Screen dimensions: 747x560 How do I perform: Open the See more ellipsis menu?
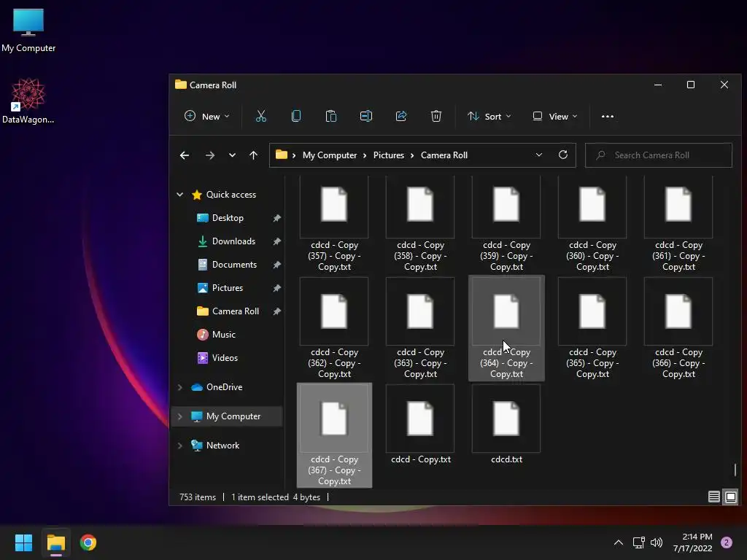click(x=608, y=116)
